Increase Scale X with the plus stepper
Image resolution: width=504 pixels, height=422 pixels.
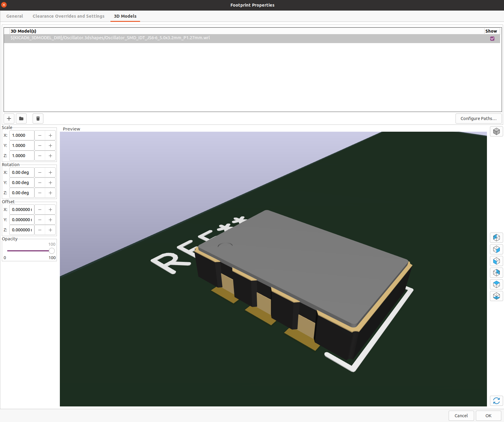click(50, 135)
